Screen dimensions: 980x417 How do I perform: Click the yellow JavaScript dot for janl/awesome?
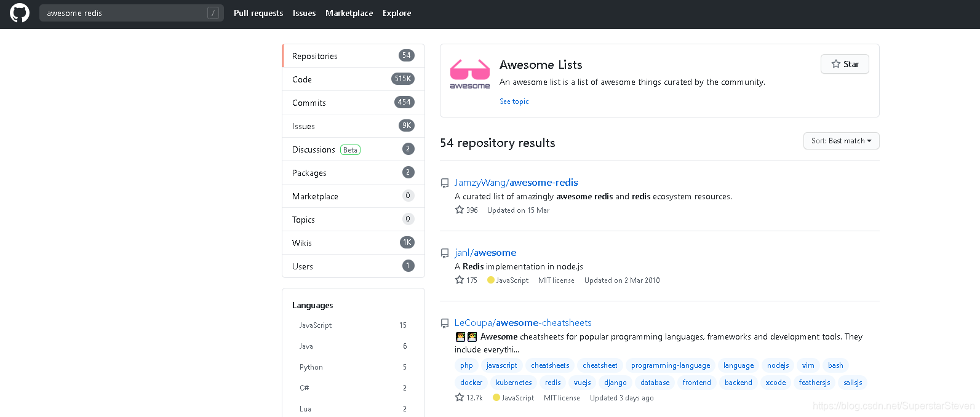pyautogui.click(x=491, y=280)
